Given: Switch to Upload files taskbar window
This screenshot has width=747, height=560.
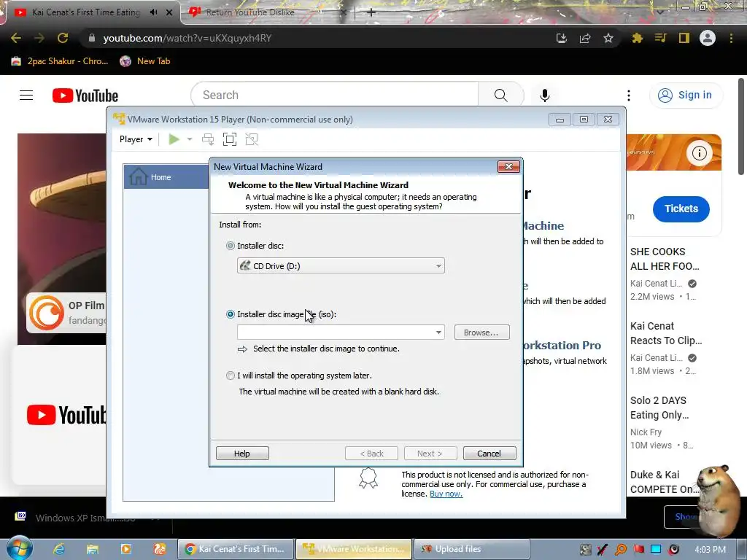Looking at the screenshot, I should click(472, 549).
